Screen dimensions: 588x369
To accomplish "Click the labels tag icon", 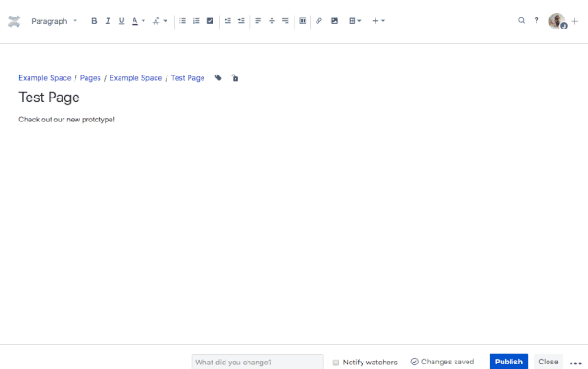I will point(218,77).
